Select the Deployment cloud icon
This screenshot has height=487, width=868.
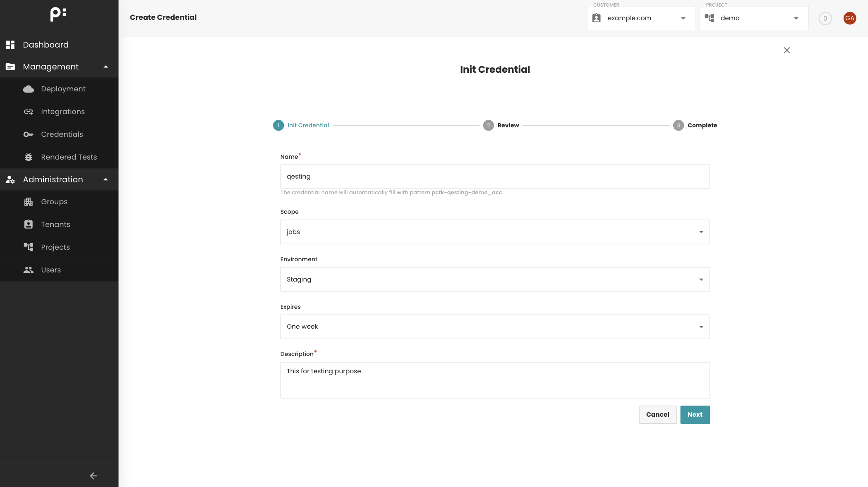coord(29,88)
